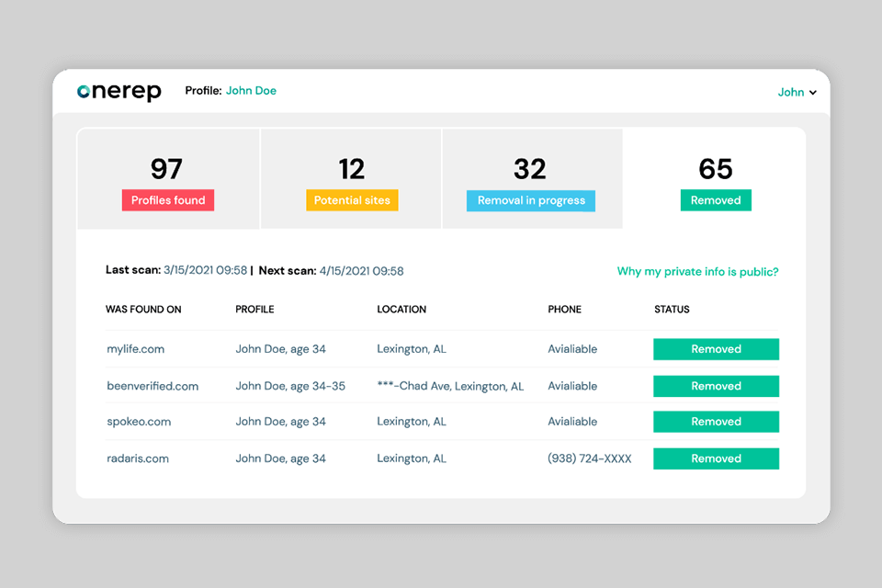Image resolution: width=882 pixels, height=588 pixels.
Task: Click 'John Doe, age 34' in radaris.com row
Action: coord(281,458)
